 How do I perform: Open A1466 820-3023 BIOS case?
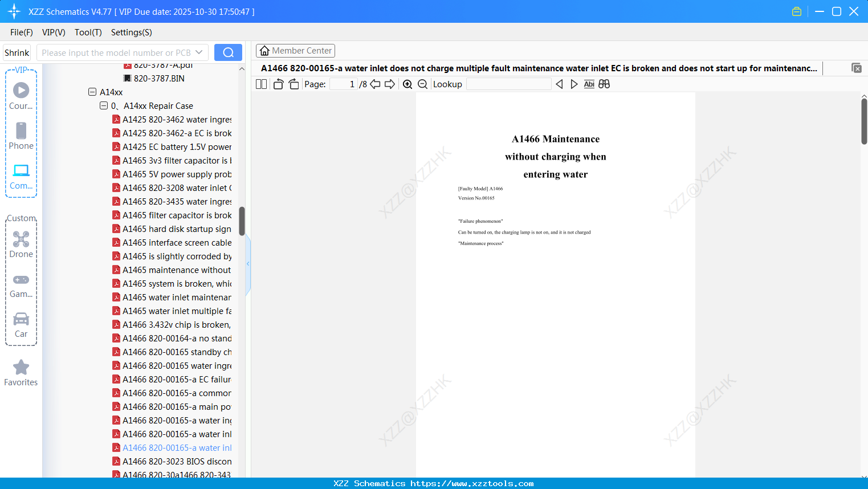point(172,462)
